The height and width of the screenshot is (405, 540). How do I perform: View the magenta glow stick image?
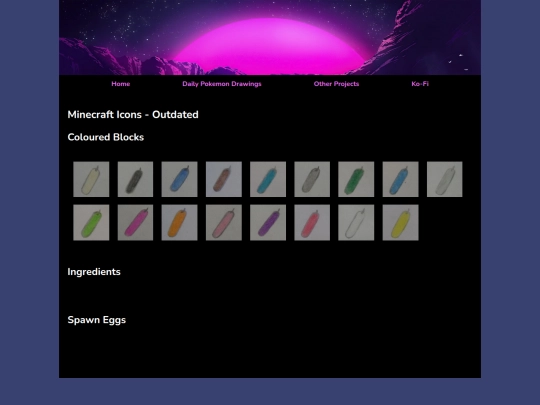135,222
